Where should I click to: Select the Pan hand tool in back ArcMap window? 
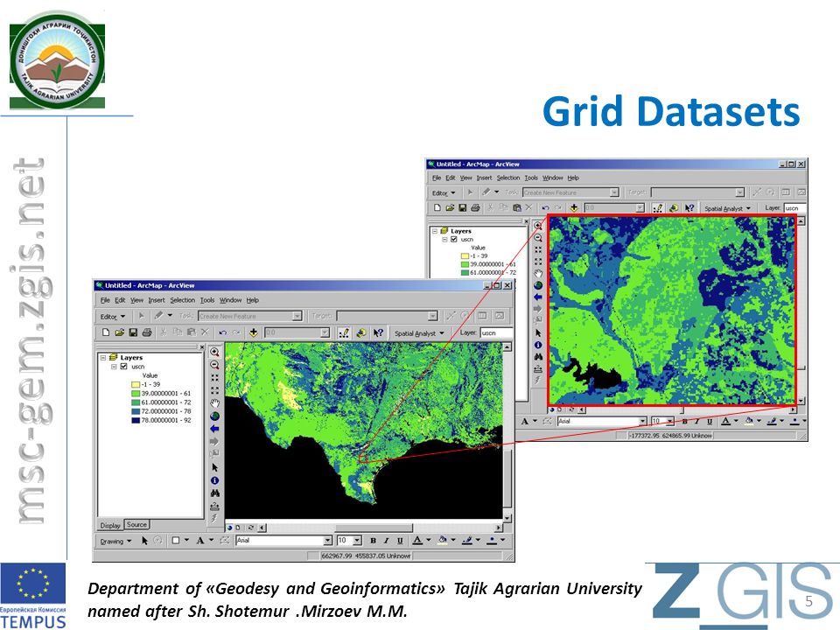click(x=538, y=273)
